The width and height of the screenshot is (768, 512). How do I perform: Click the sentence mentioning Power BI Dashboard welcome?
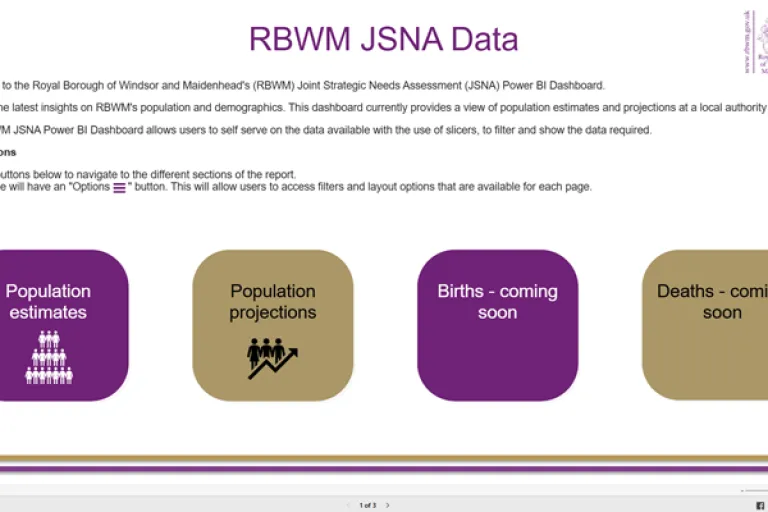click(303, 86)
